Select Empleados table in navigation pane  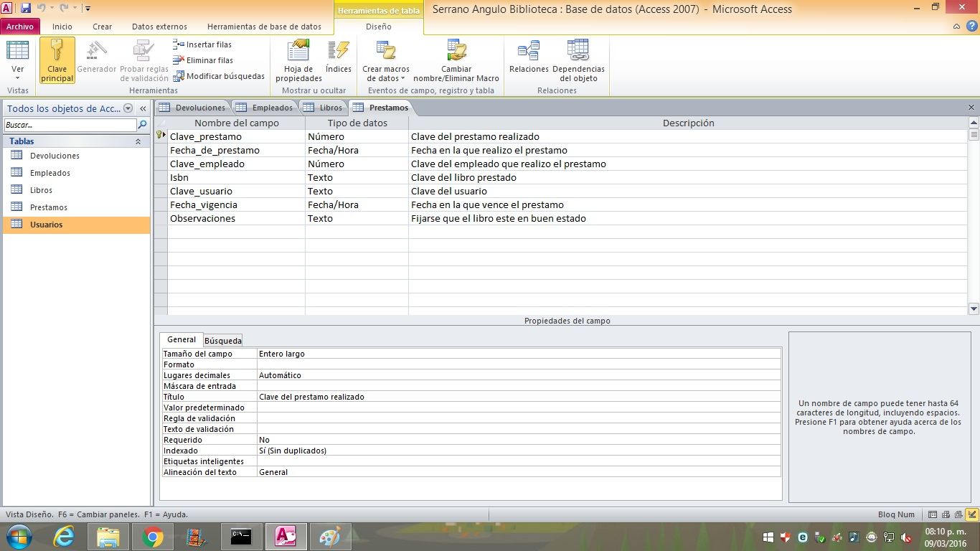50,173
